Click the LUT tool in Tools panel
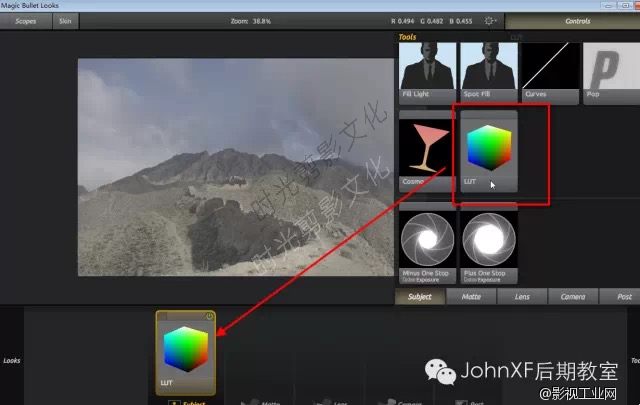 (x=489, y=151)
